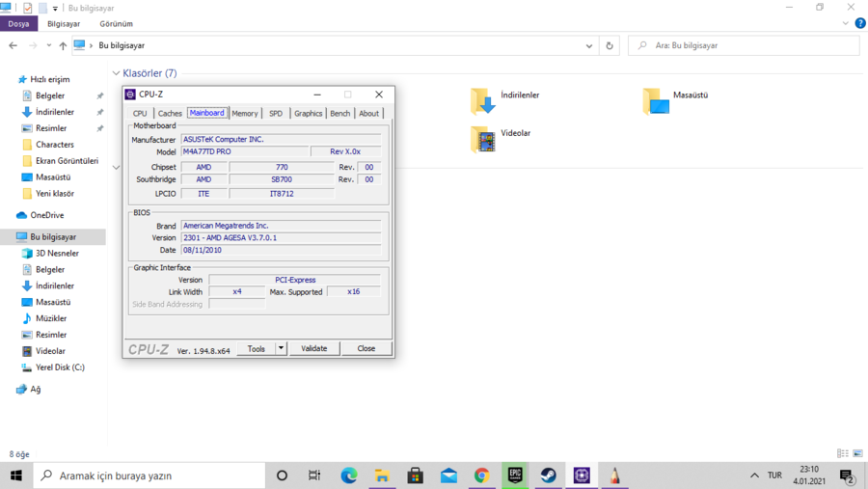Open the Explorer help icon
The height and width of the screenshot is (489, 868).
point(860,23)
